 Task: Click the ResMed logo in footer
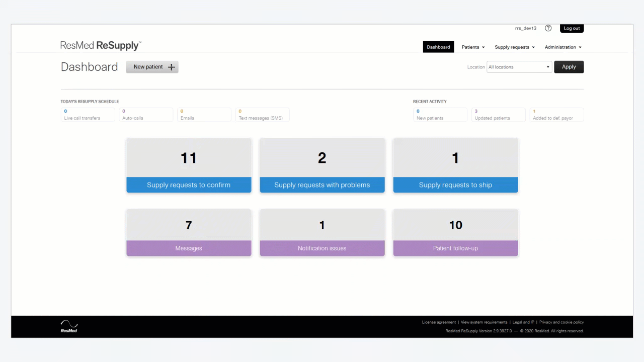coord(69,326)
